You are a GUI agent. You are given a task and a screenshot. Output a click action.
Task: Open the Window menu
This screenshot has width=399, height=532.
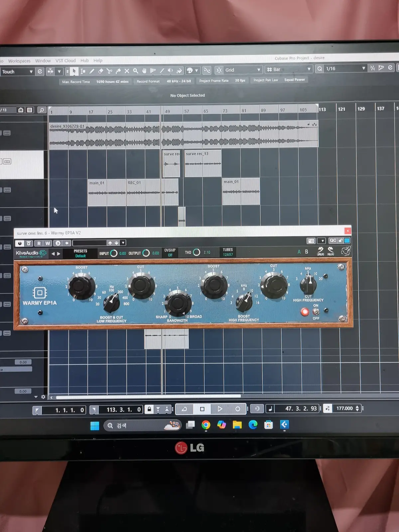point(43,61)
